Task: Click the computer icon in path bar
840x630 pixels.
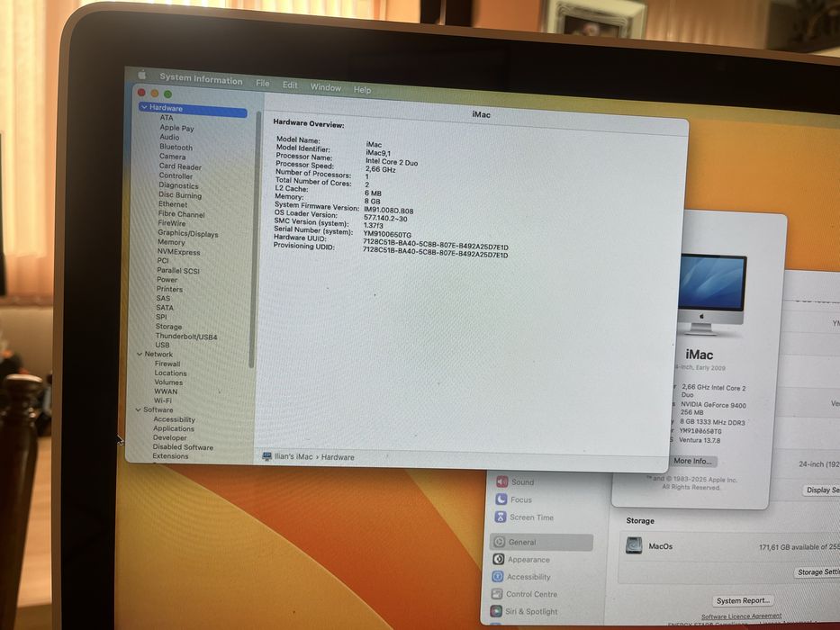Action: [266, 456]
